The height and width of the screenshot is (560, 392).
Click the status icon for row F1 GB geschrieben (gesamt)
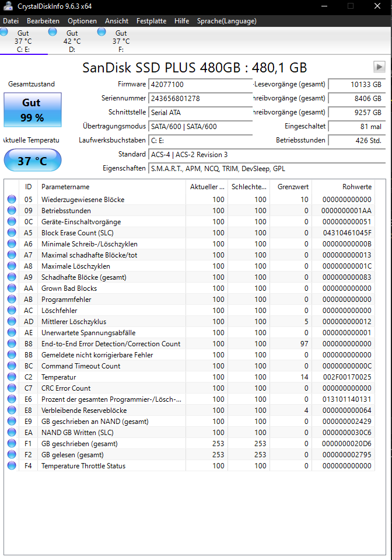(12, 443)
